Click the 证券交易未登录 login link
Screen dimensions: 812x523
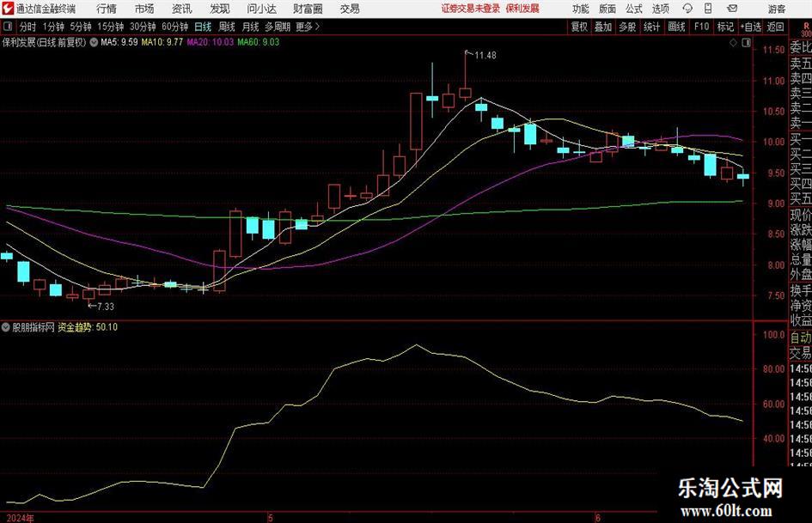471,9
